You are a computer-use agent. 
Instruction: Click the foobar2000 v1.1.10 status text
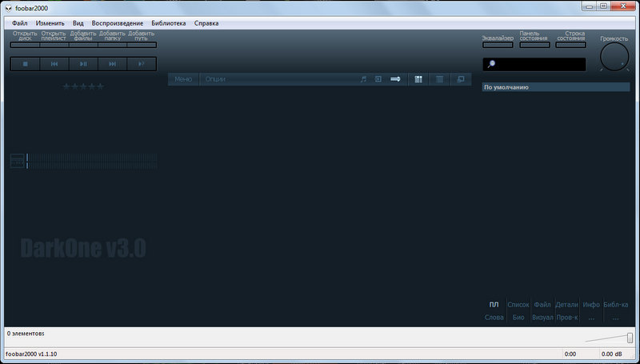tap(31, 354)
